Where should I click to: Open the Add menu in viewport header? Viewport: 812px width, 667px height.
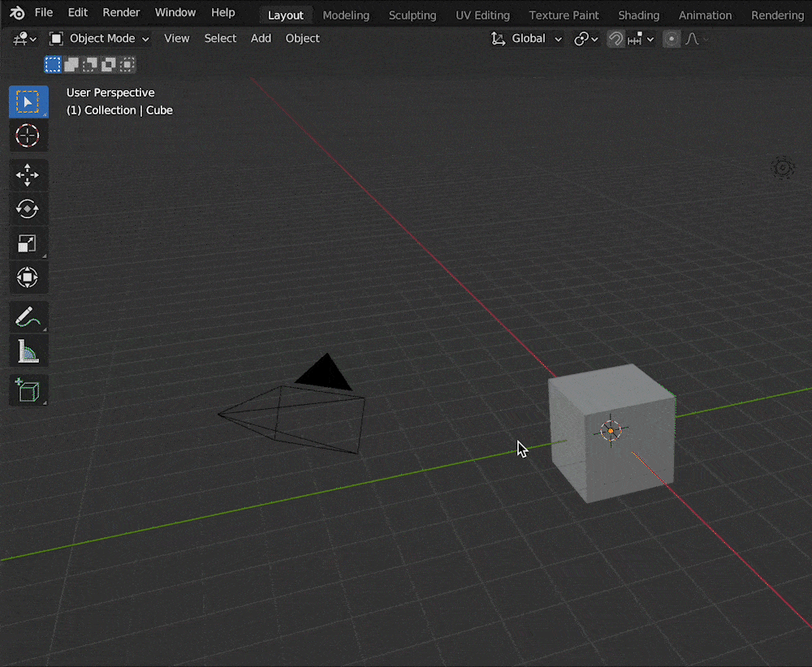(x=261, y=39)
